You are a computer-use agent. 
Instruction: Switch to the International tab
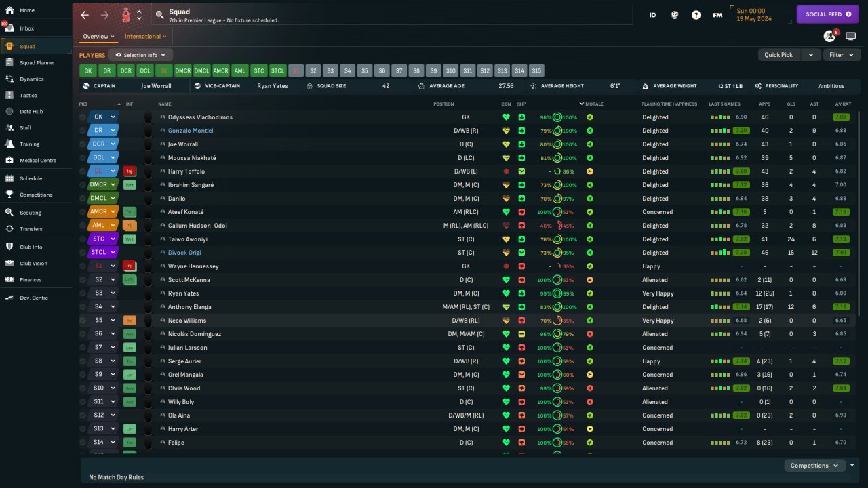[146, 37]
